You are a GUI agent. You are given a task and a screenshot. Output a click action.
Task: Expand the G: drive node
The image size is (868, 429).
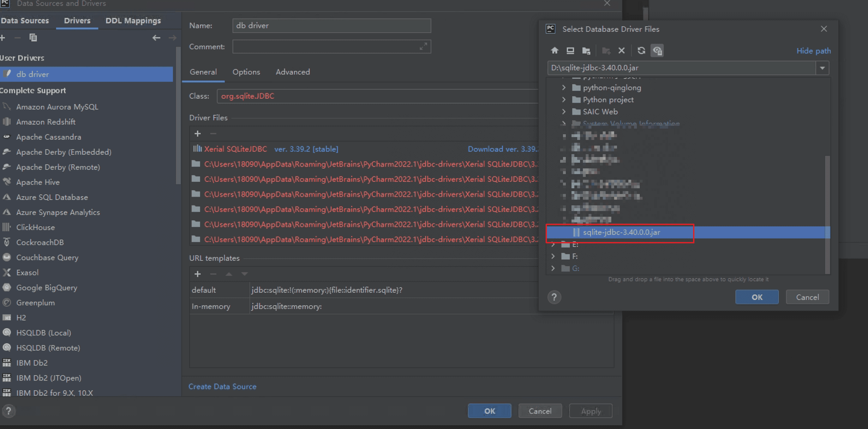553,268
